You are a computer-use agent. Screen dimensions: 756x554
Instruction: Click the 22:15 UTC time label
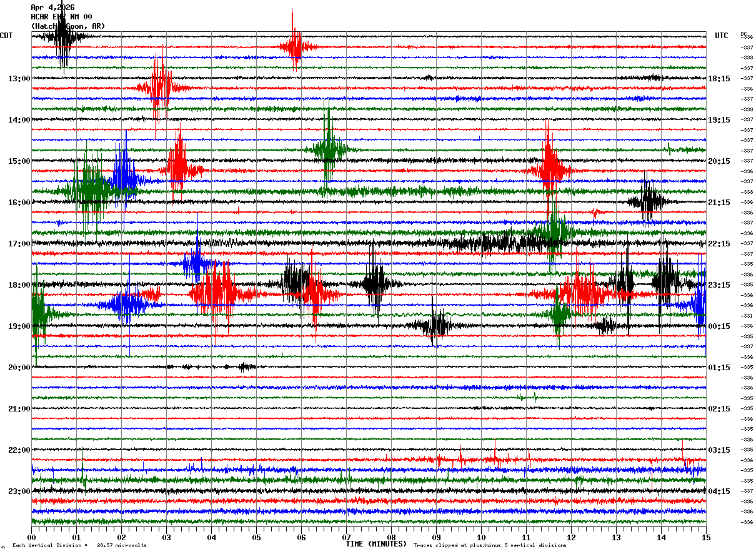(719, 244)
